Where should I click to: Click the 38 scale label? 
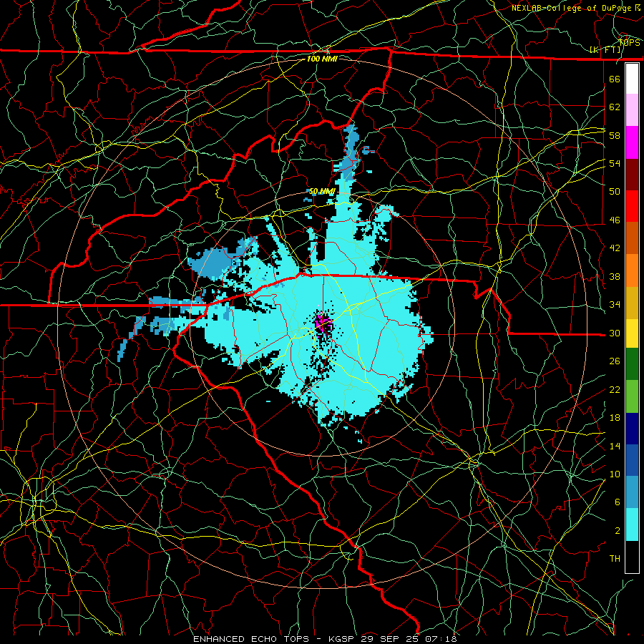tap(615, 276)
